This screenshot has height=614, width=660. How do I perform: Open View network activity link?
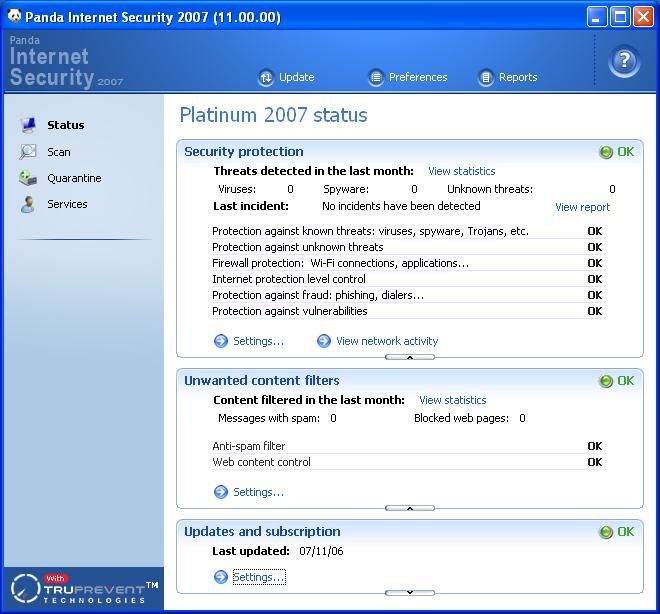(387, 341)
